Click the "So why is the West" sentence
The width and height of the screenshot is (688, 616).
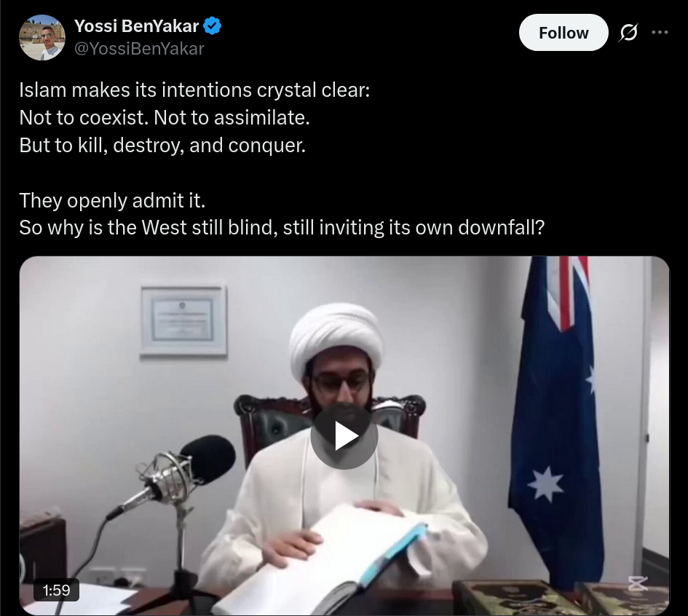pyautogui.click(x=282, y=228)
